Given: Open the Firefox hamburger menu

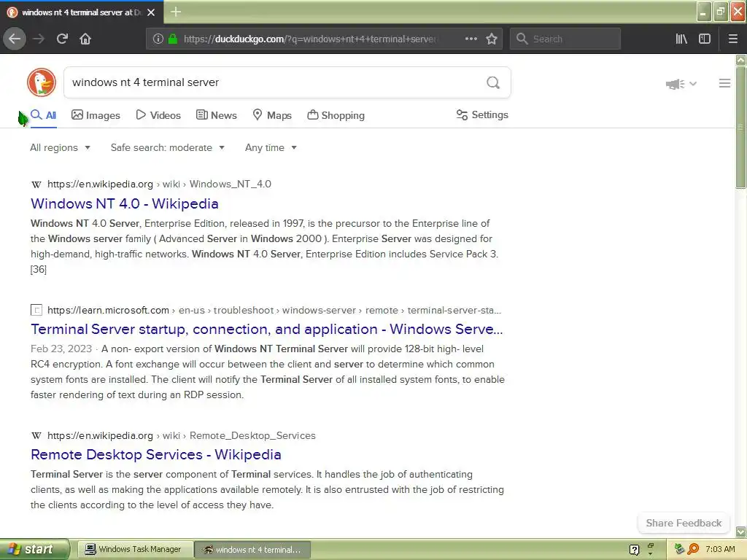Looking at the screenshot, I should pos(733,39).
